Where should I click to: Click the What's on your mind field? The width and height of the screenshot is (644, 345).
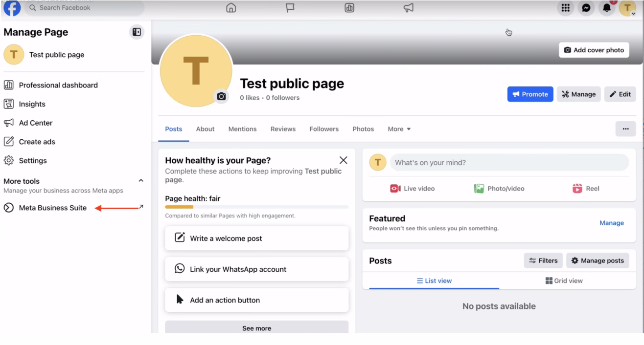pos(509,163)
